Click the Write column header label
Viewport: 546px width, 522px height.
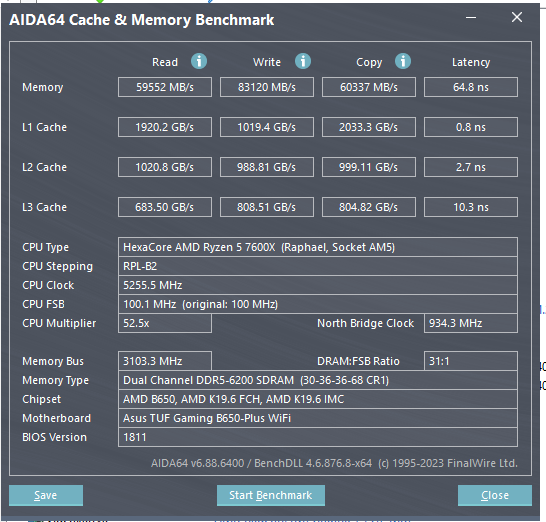point(267,62)
